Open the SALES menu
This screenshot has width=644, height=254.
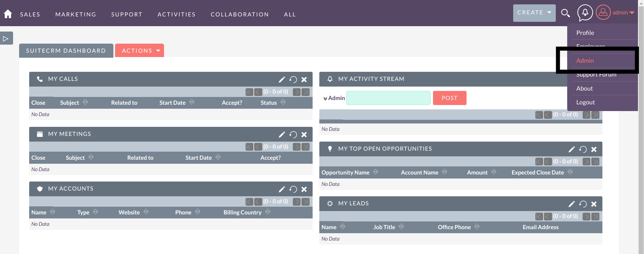[30, 14]
